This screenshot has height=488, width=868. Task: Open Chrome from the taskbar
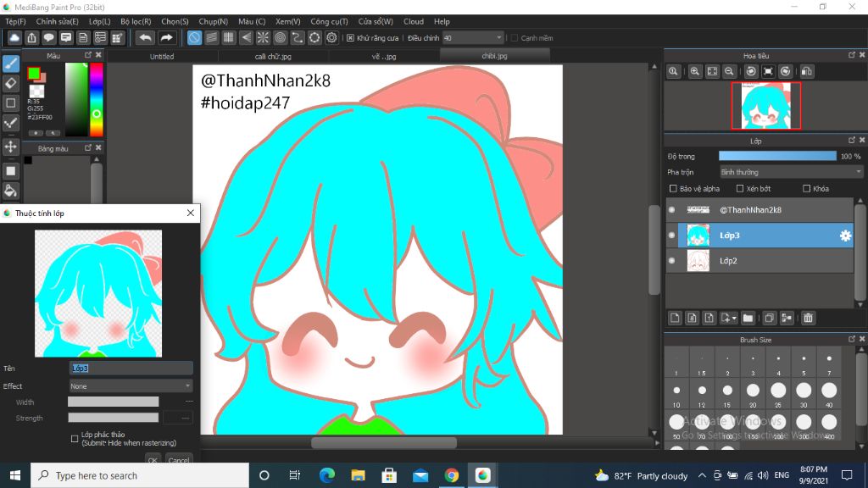click(x=451, y=475)
